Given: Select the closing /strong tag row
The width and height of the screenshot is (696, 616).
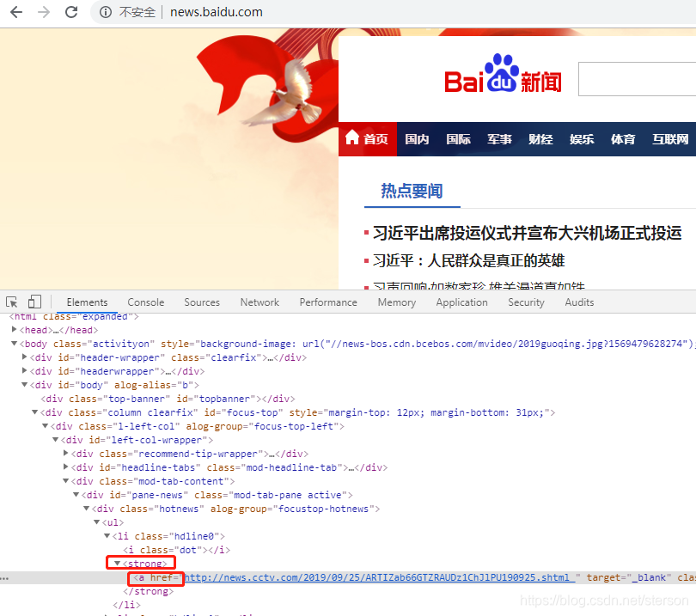Looking at the screenshot, I should [149, 591].
